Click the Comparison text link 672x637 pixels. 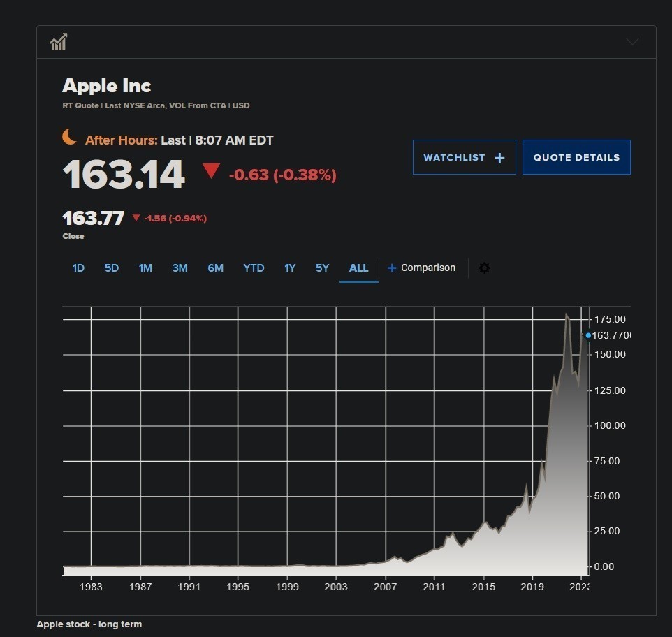(428, 268)
